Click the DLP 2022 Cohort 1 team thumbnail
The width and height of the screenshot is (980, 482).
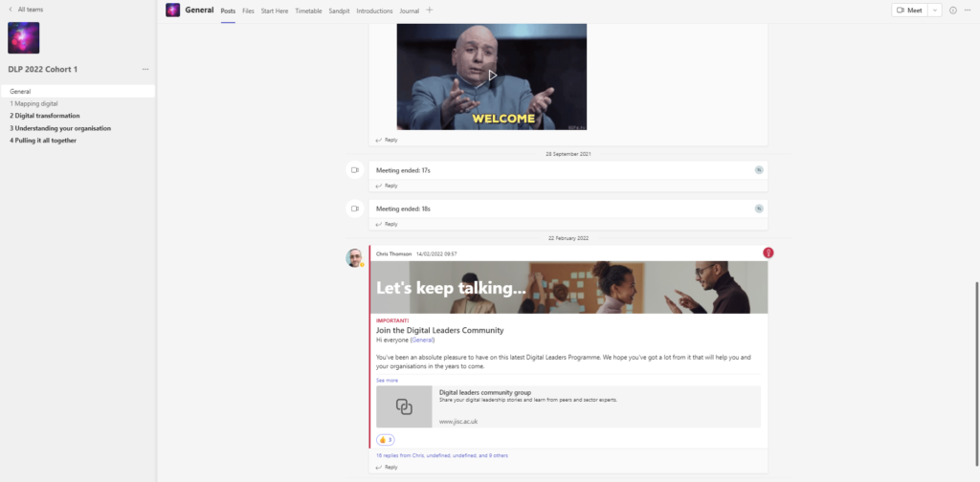click(24, 38)
